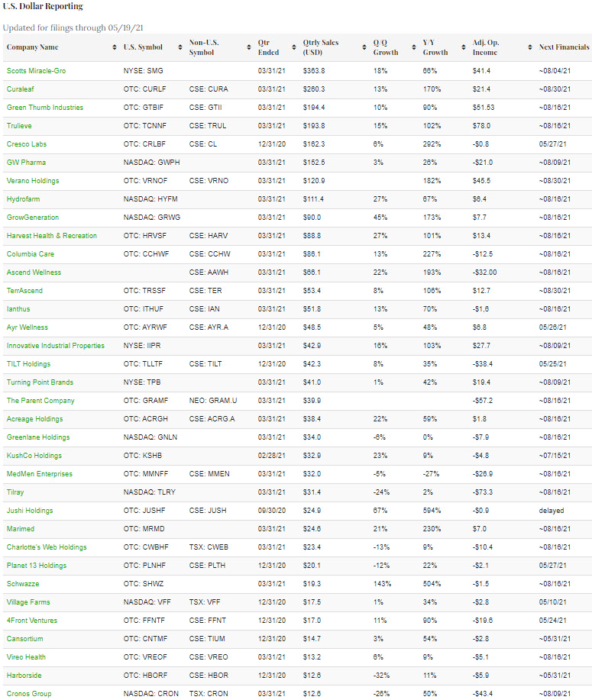Open Innovative Industrial Properties link
The width and height of the screenshot is (592, 700).
[x=56, y=346]
